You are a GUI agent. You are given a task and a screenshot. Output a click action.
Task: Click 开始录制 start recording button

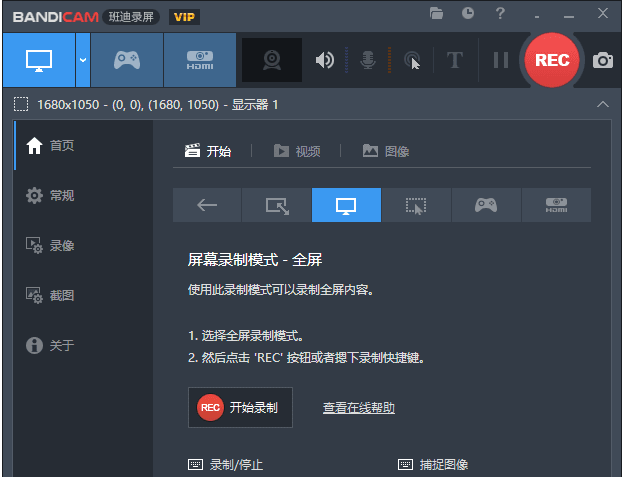click(x=240, y=408)
